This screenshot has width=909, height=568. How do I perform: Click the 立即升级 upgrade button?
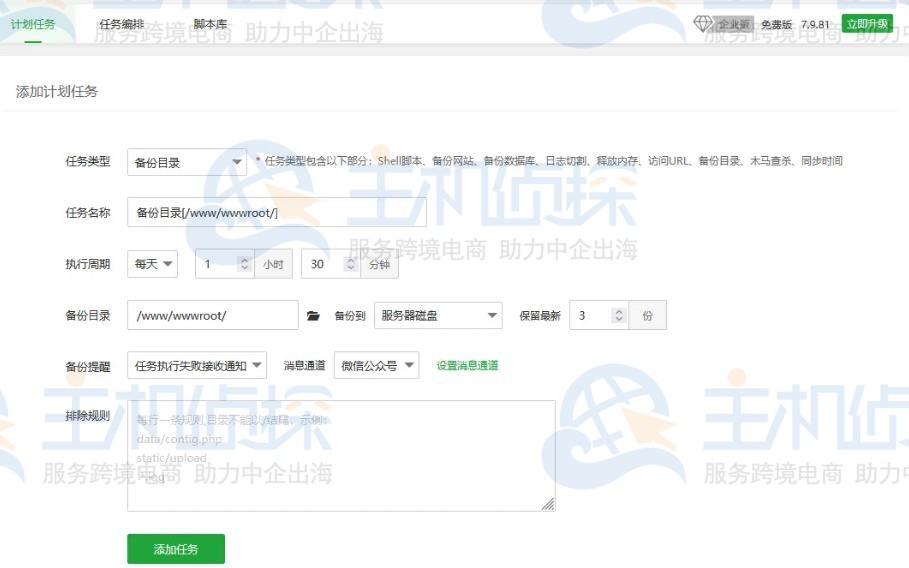(x=867, y=24)
